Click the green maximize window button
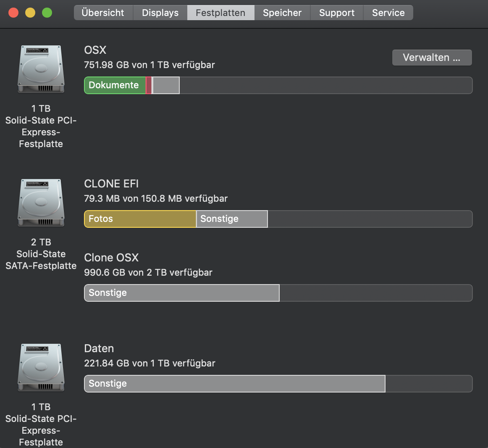The image size is (488, 448). [47, 13]
